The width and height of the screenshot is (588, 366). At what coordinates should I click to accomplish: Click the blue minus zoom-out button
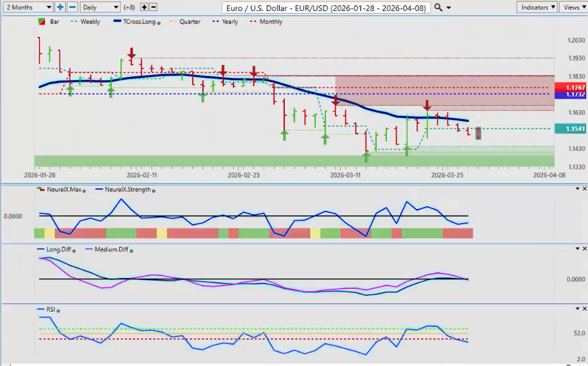click(x=72, y=7)
